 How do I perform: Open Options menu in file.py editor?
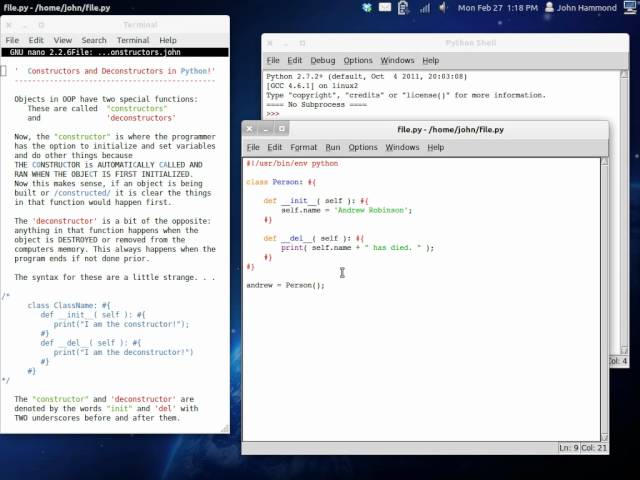(x=362, y=147)
